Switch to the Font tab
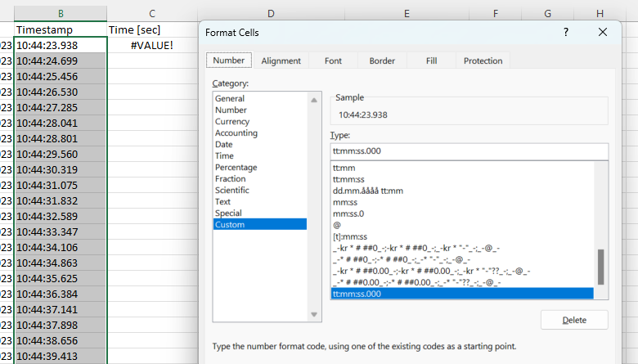Image resolution: width=638 pixels, height=364 pixels. point(333,61)
